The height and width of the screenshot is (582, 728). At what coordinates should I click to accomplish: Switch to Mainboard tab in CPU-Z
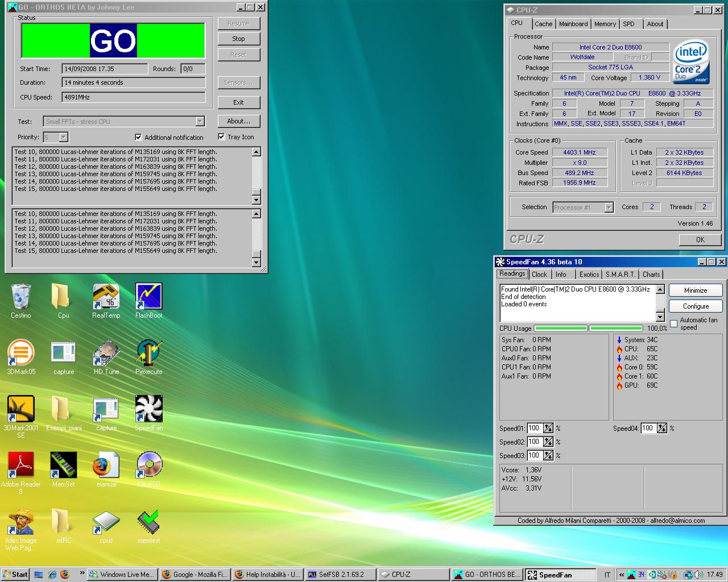(x=573, y=24)
